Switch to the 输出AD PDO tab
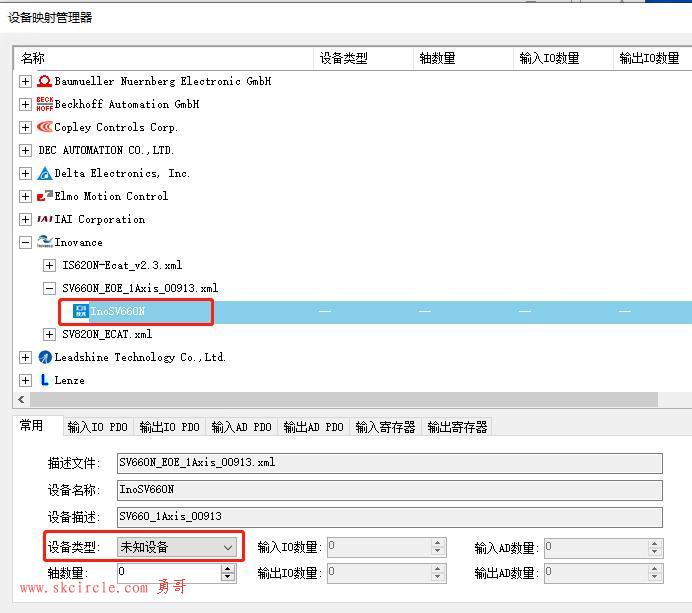The width and height of the screenshot is (692, 613). coord(313,427)
